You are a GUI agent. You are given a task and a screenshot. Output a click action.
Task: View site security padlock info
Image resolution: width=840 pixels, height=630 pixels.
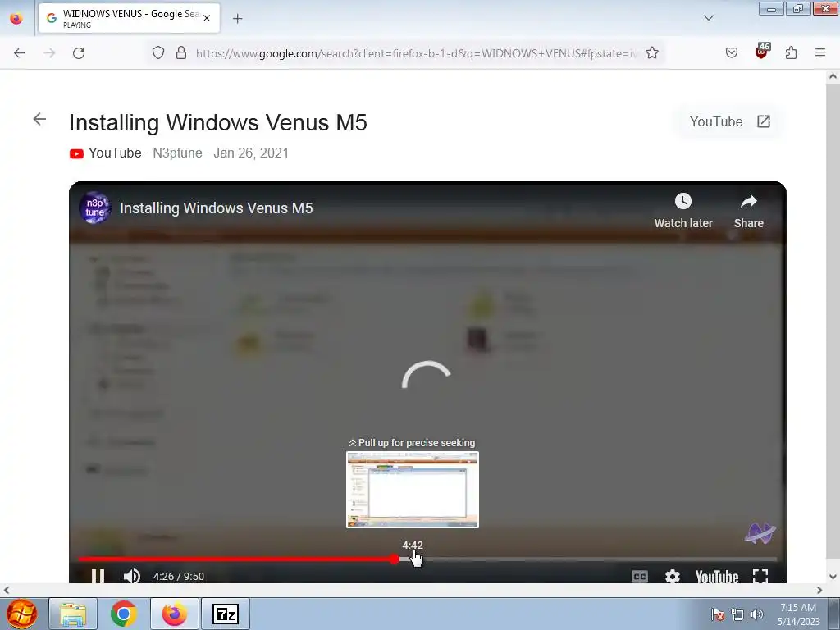[181, 52]
